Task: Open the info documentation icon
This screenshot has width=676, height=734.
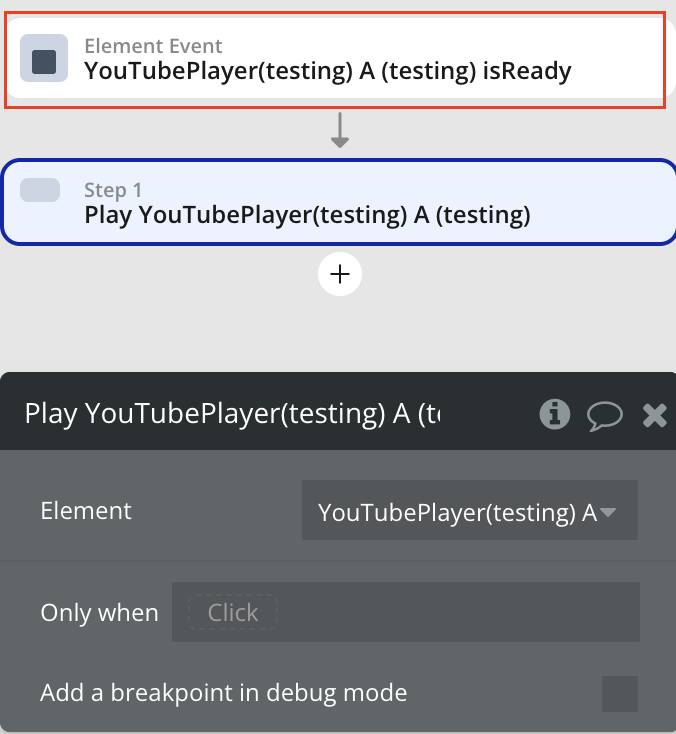Action: pyautogui.click(x=555, y=414)
